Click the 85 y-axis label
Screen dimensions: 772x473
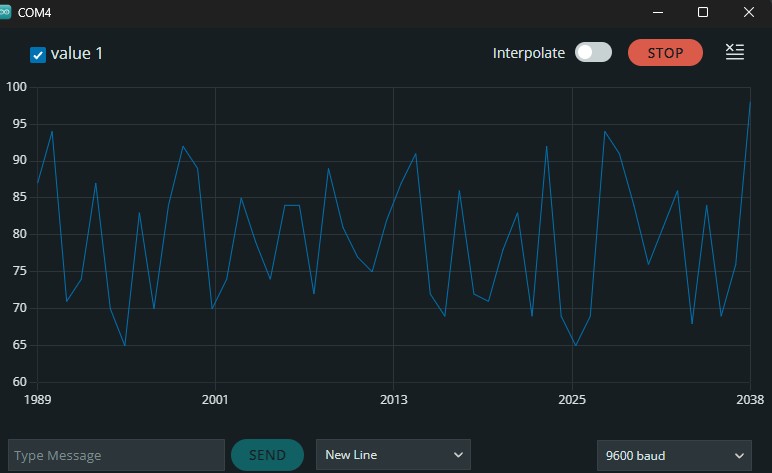point(20,197)
